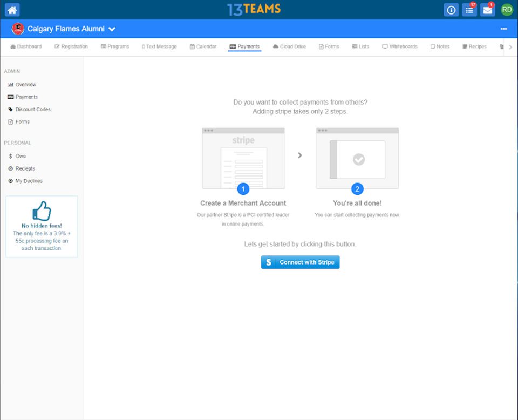
Task: Open Forms in the admin sidebar
Action: point(18,122)
